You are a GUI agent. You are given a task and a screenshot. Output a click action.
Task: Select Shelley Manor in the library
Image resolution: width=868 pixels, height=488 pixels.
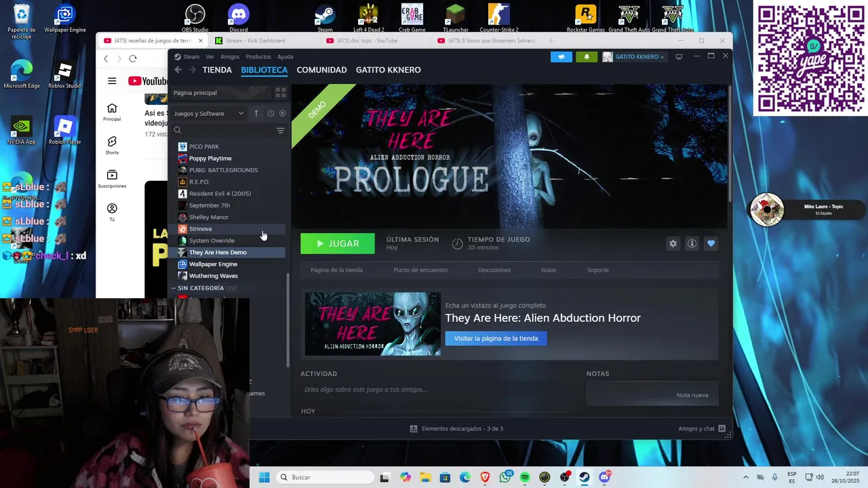point(229,217)
